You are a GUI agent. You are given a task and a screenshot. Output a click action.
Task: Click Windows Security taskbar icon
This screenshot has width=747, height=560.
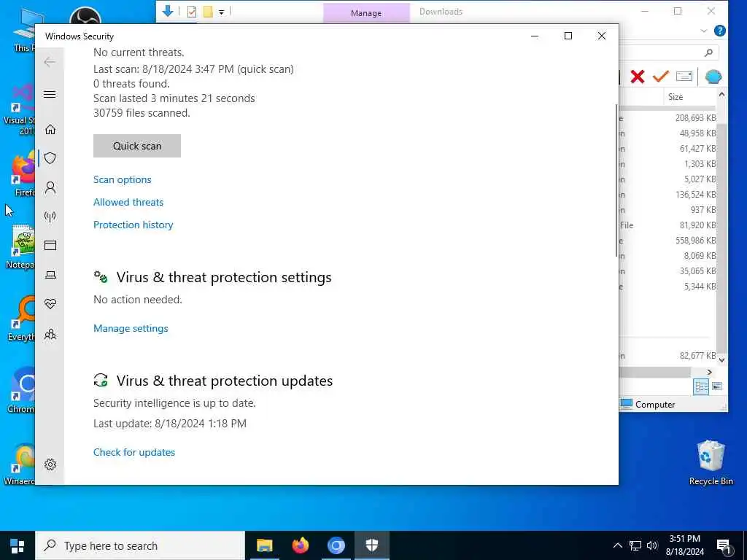(x=371, y=545)
